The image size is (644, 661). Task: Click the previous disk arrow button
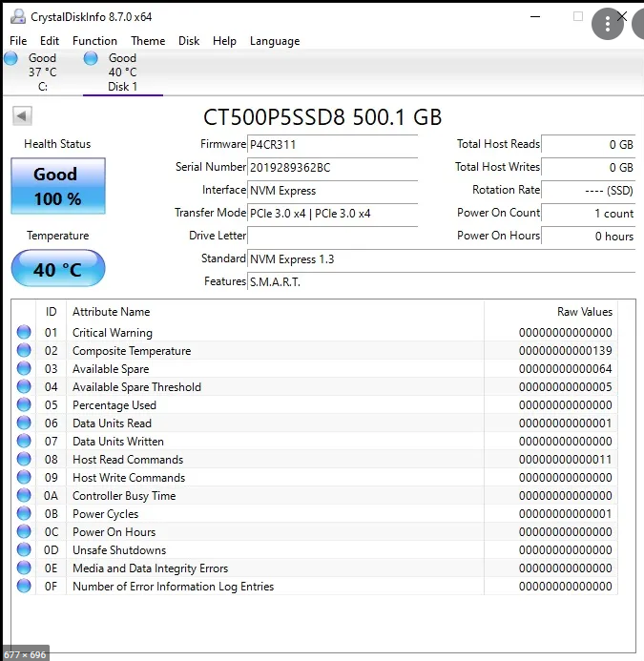click(22, 115)
